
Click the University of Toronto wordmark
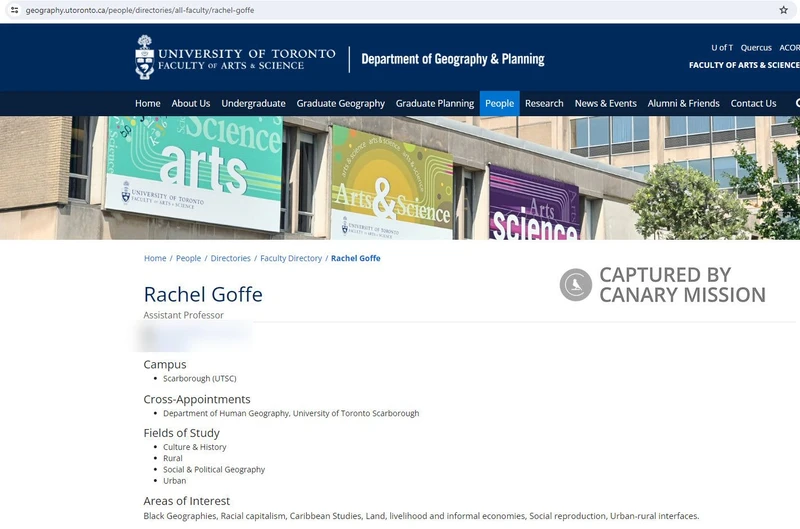point(247,59)
